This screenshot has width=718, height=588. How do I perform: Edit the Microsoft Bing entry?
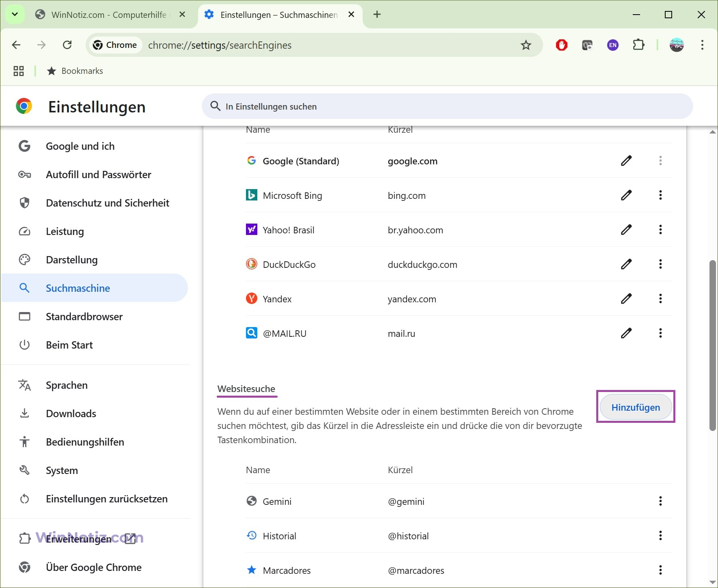[626, 195]
